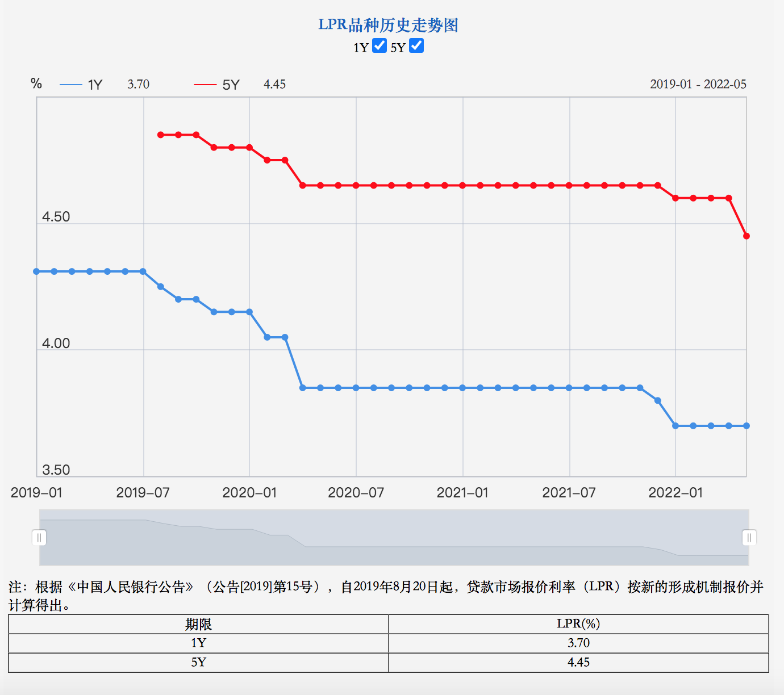Toggle the blue 1Y series via its legend marker
This screenshot has width=784, height=695.
tap(71, 84)
